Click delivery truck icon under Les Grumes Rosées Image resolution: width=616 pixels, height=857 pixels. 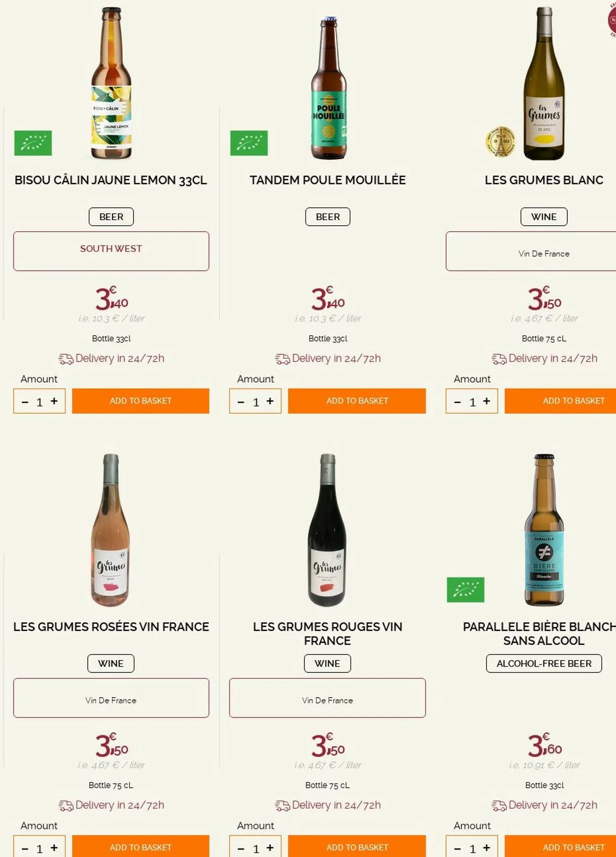coord(66,806)
